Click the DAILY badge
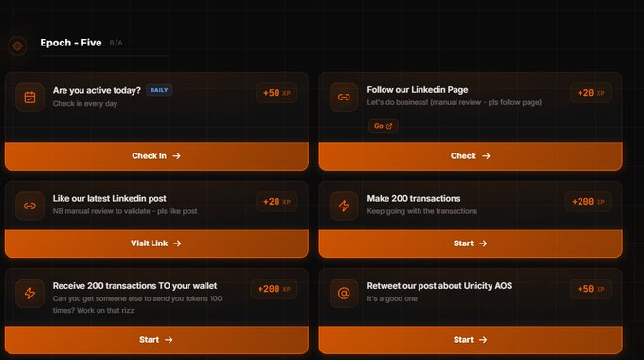Image resolution: width=644 pixels, height=360 pixels. [159, 90]
